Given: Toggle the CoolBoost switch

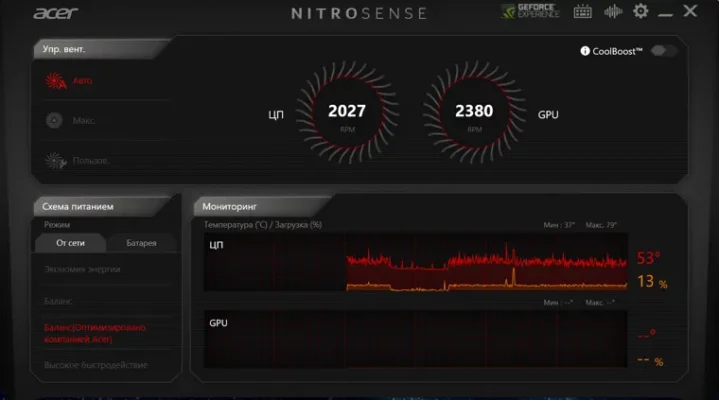Looking at the screenshot, I should [663, 50].
